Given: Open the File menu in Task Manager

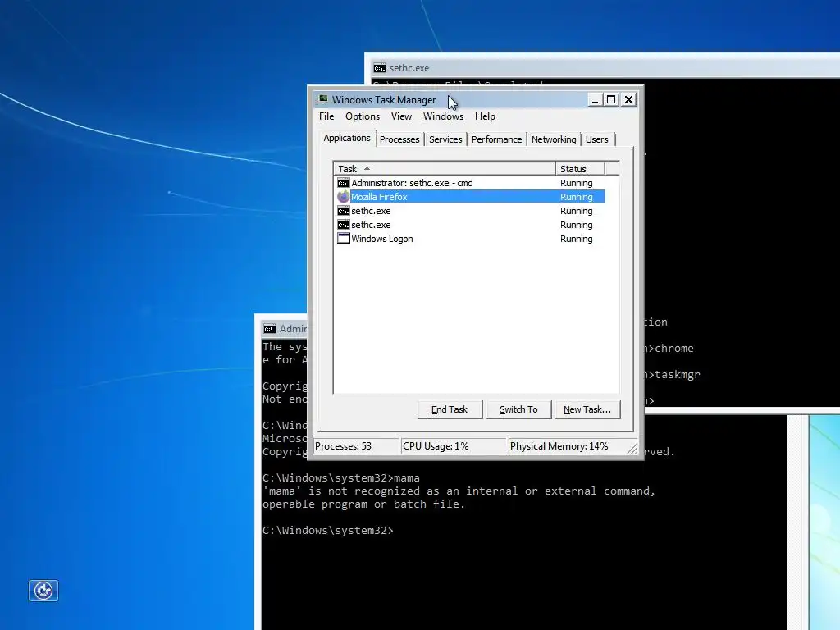Looking at the screenshot, I should tap(326, 116).
